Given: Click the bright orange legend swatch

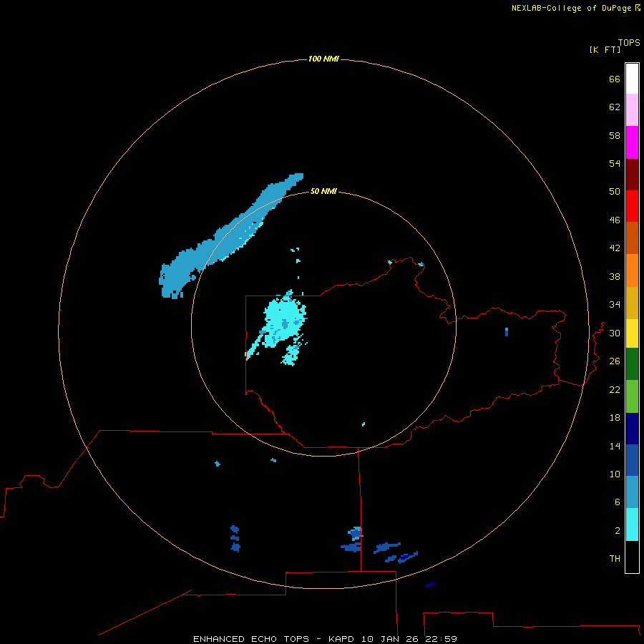Looking at the screenshot, I should point(632,270).
